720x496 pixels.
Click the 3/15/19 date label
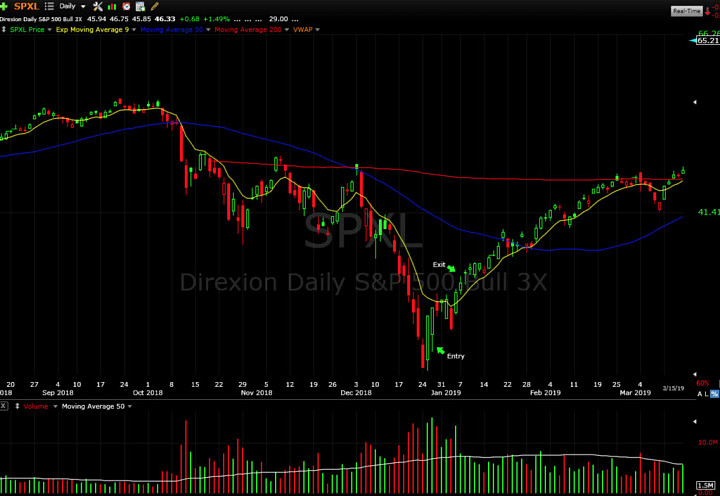point(673,388)
